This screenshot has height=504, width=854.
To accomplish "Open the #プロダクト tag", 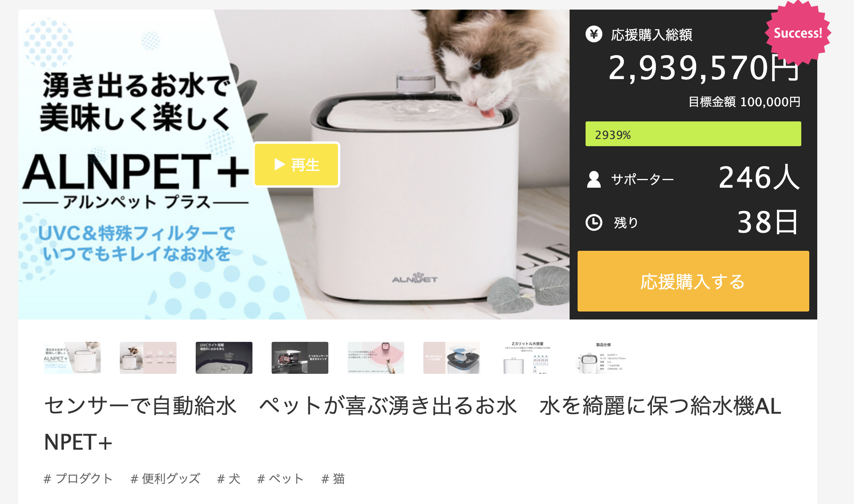I will 78,478.
